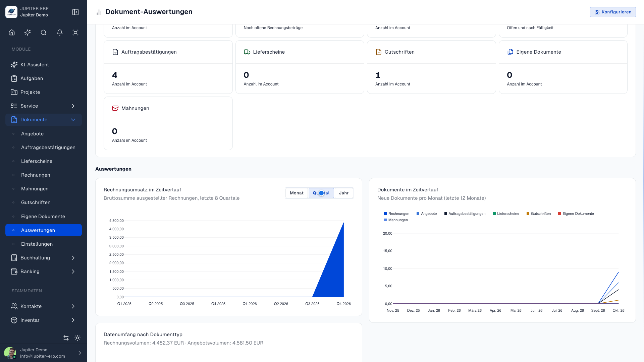This screenshot has height=362, width=644.
Task: Click the Auftragsbestätigungen card icon
Action: (x=115, y=52)
